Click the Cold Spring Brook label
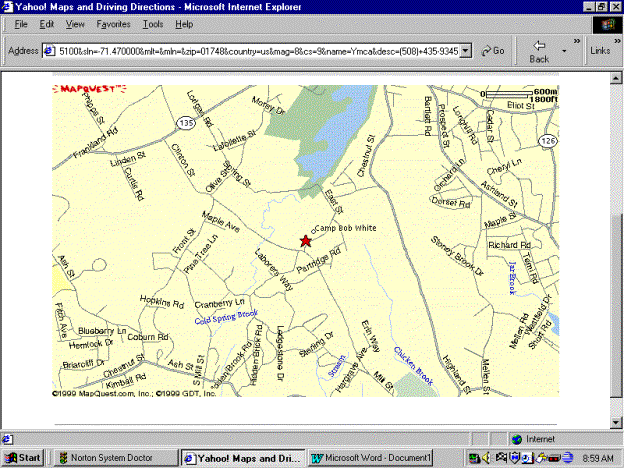 [x=226, y=317]
